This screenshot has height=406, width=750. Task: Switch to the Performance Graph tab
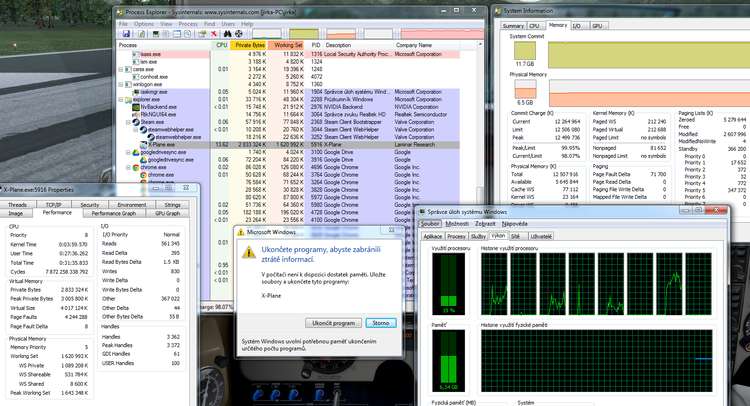[113, 213]
